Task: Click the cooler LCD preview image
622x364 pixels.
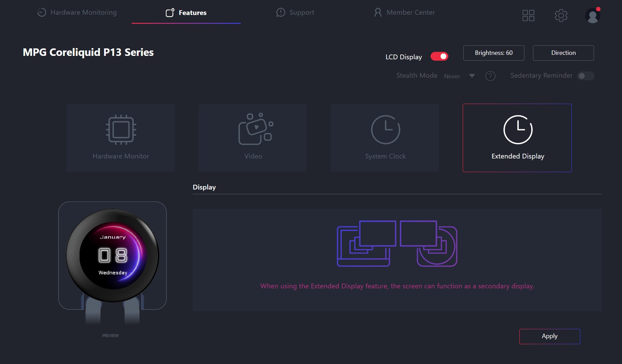Action: click(x=112, y=256)
